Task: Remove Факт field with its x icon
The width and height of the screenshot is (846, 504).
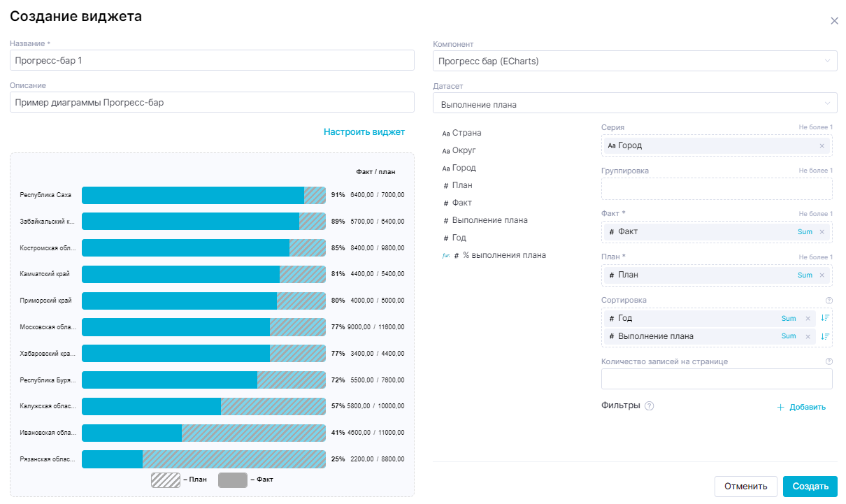Action: point(822,232)
